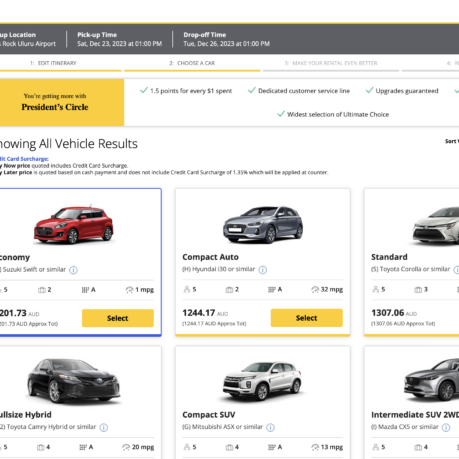Click the Pick-up Time details
This screenshot has height=459, width=459.
coord(119,39)
